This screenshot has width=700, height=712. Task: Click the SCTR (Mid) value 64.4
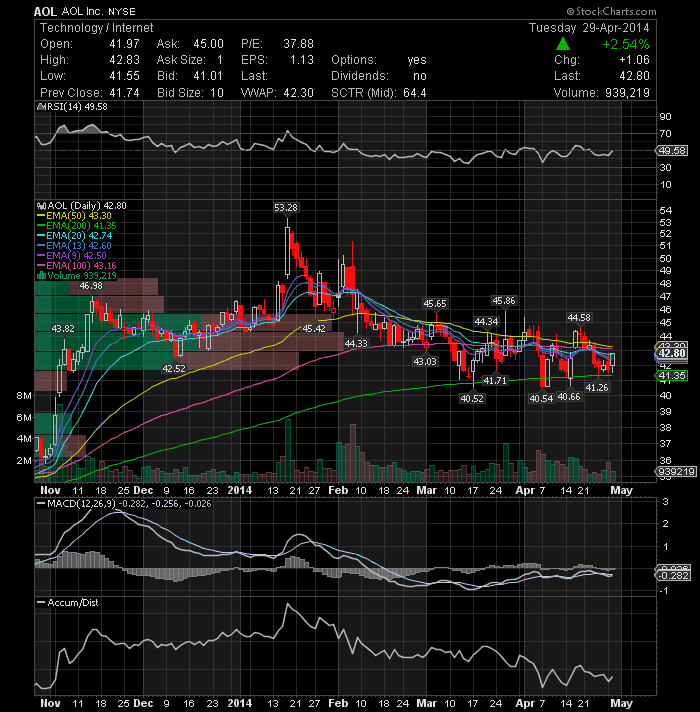(x=414, y=92)
